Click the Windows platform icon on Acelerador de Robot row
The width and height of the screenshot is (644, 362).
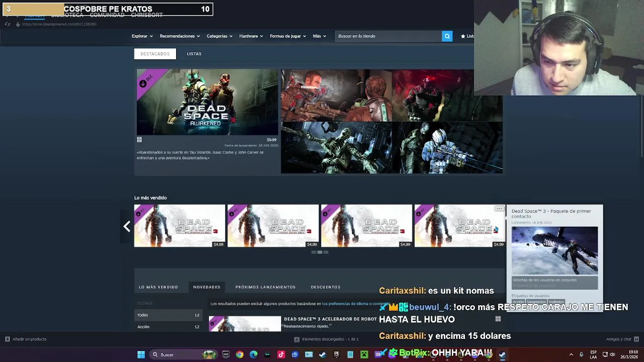coord(498,319)
